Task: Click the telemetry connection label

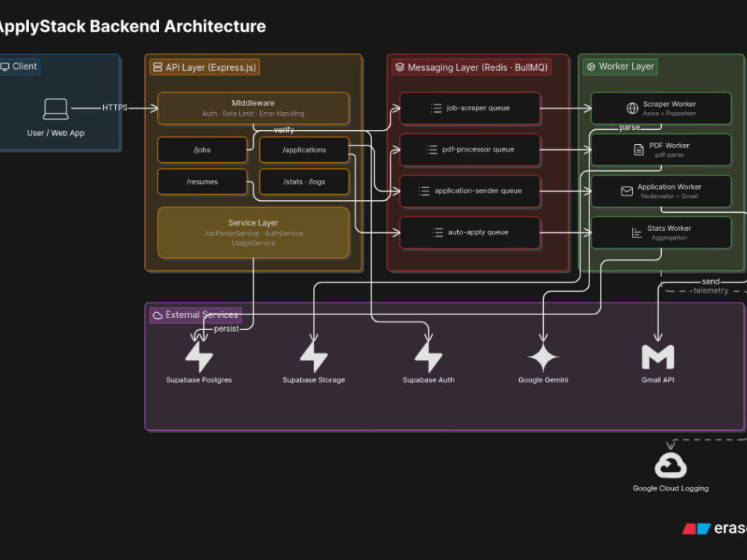Action: pyautogui.click(x=711, y=290)
